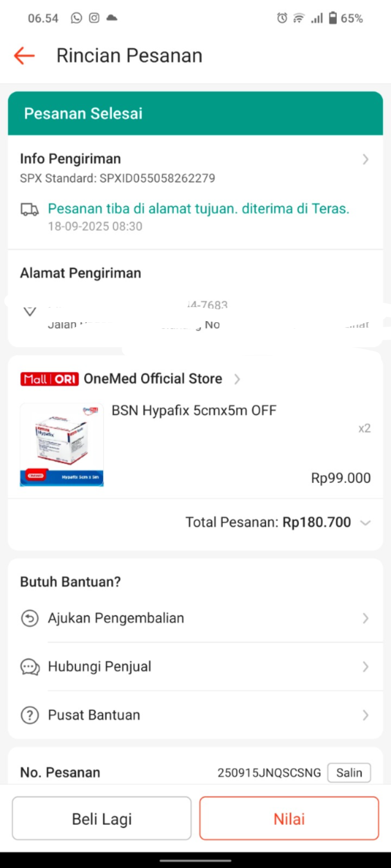Viewport: 391px width, 868px height.
Task: Tap the red back arrow
Action: pyautogui.click(x=24, y=55)
